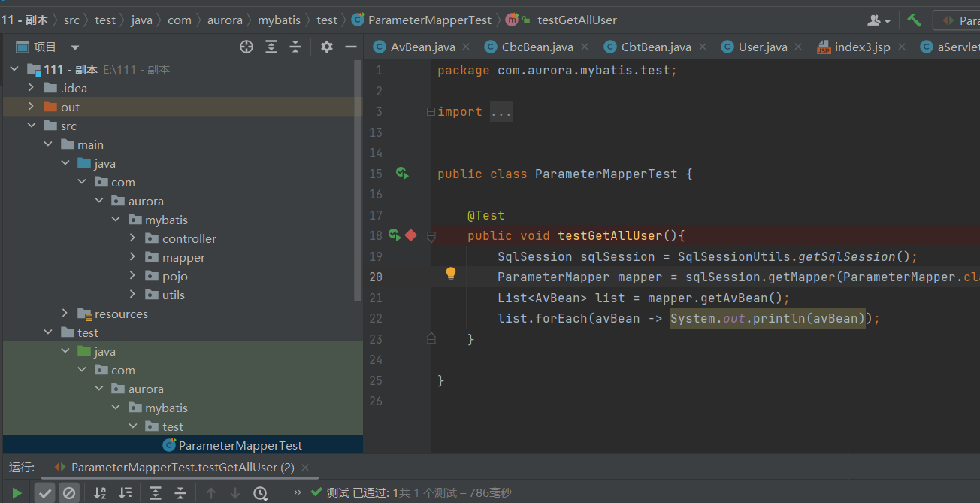Expand the out folder

tap(31, 107)
